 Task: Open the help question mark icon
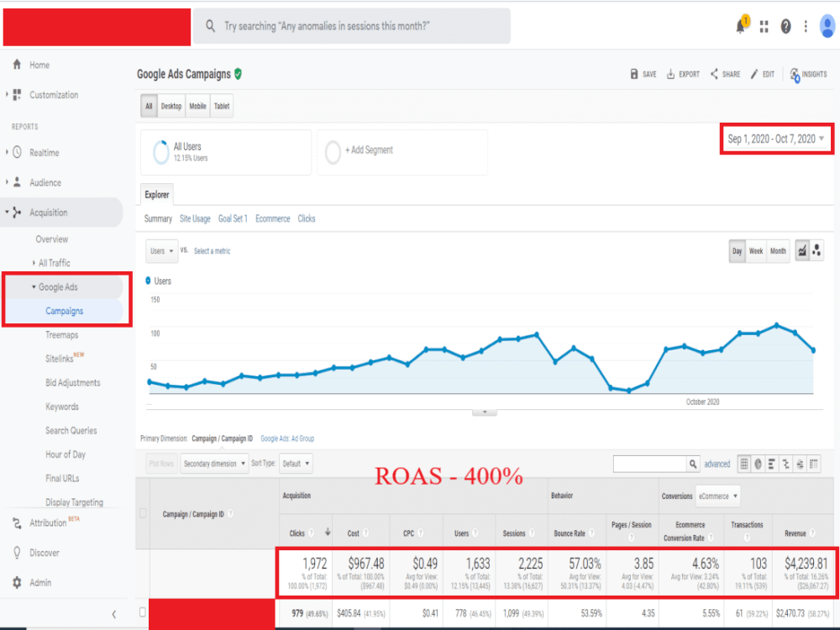tap(785, 26)
